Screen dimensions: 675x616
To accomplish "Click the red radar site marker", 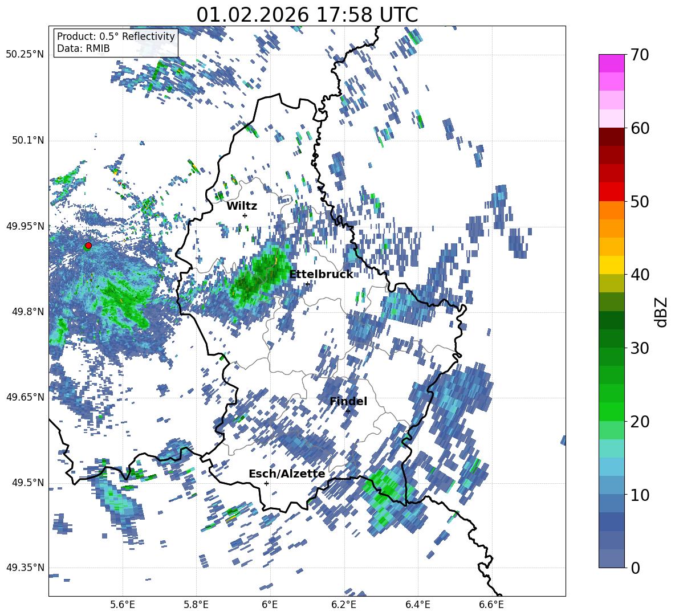I will click(x=88, y=246).
